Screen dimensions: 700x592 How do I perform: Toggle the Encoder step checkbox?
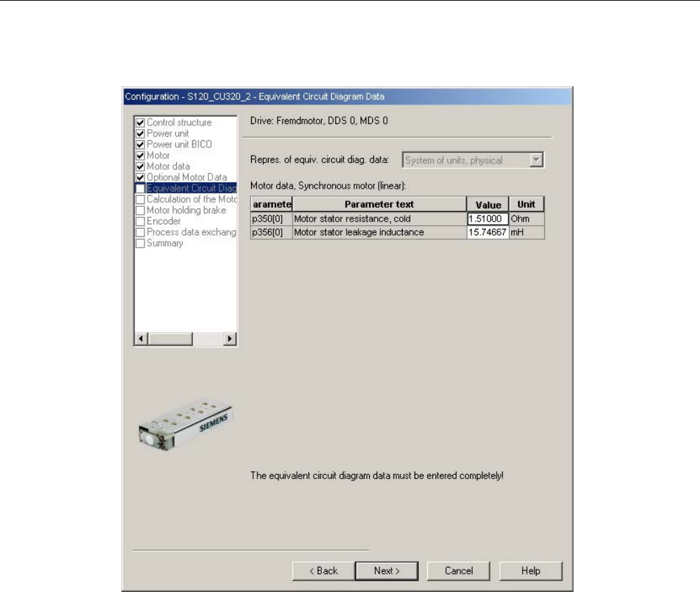(140, 222)
